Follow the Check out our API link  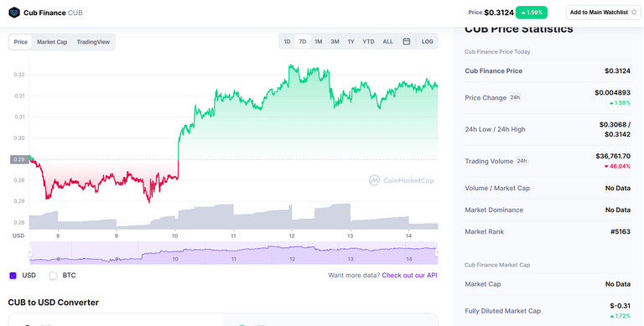coord(409,275)
